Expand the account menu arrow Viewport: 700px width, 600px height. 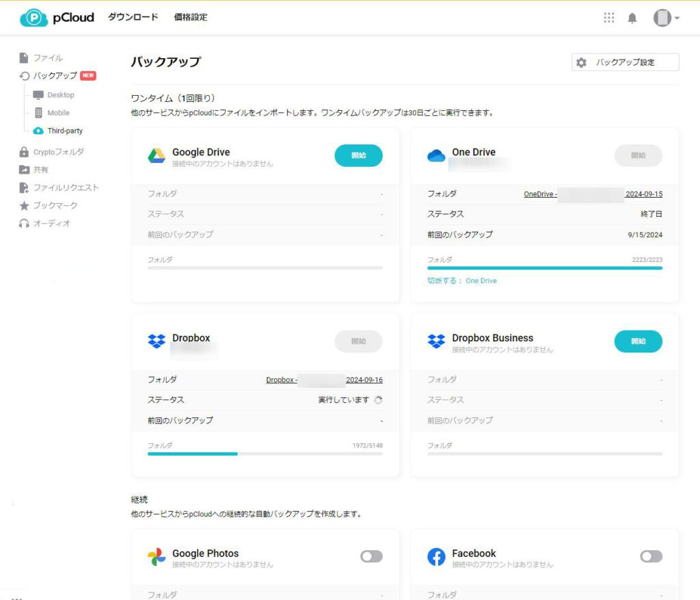[677, 18]
